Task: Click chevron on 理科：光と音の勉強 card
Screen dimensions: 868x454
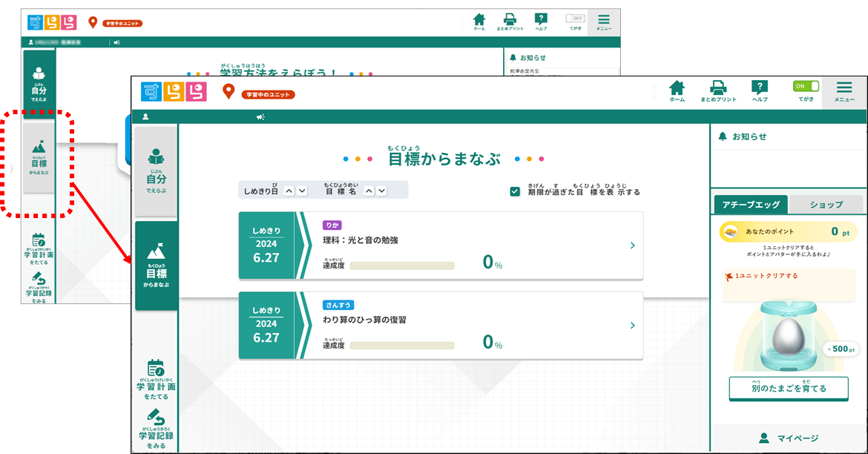Action: pyautogui.click(x=632, y=246)
